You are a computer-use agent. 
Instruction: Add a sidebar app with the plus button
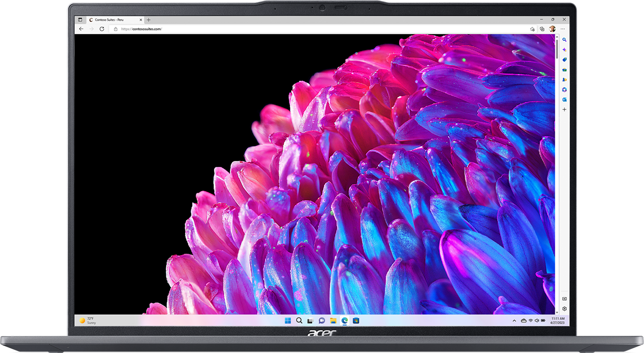pos(564,109)
